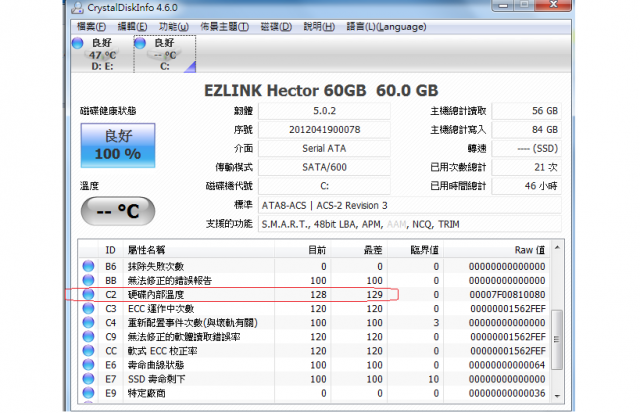Screen dimensions: 640x413
Task: Click the blue status orb of C: disk
Action: 140,43
